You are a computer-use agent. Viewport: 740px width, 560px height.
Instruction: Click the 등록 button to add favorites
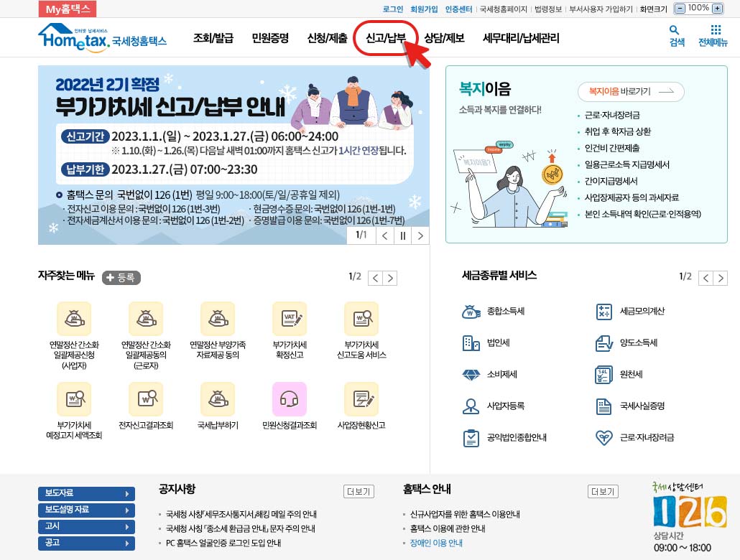tap(121, 277)
